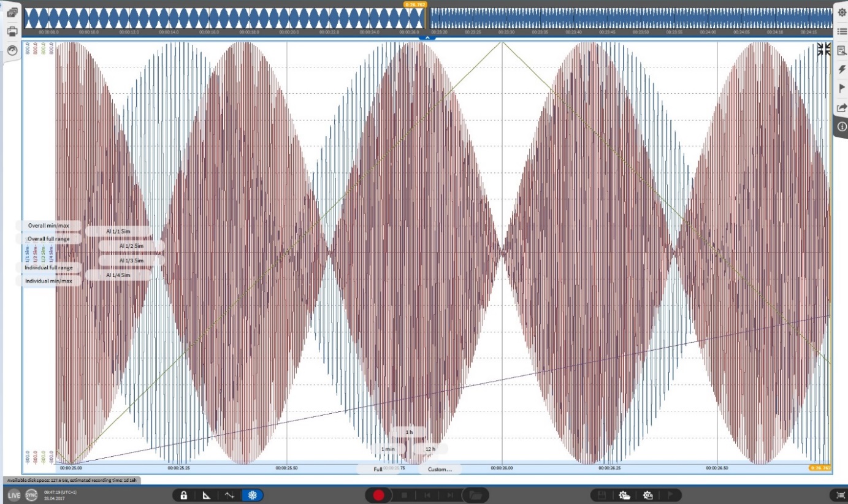Viewport: 848px width, 504px height.
Task: Select the AI 1/3 Sim channel label
Action: [131, 261]
